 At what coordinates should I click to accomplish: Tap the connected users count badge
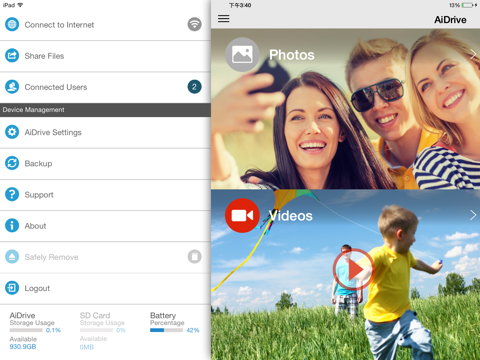pos(194,87)
